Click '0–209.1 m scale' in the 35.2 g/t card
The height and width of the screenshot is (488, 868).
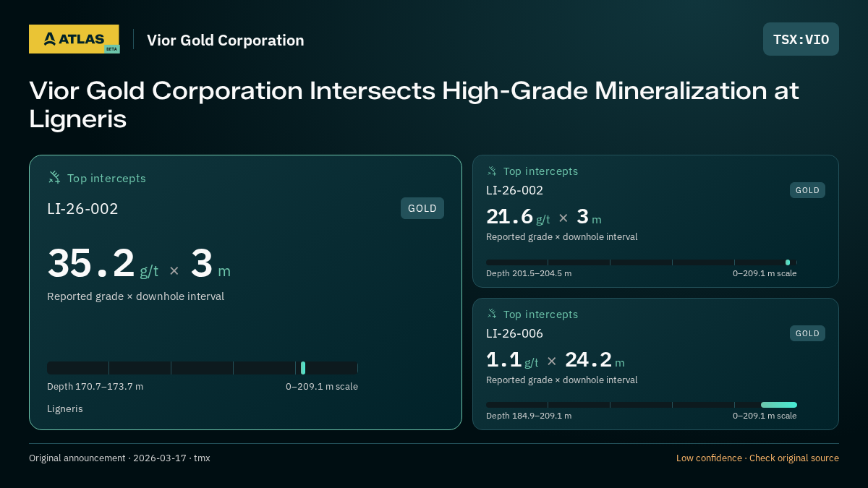point(322,387)
